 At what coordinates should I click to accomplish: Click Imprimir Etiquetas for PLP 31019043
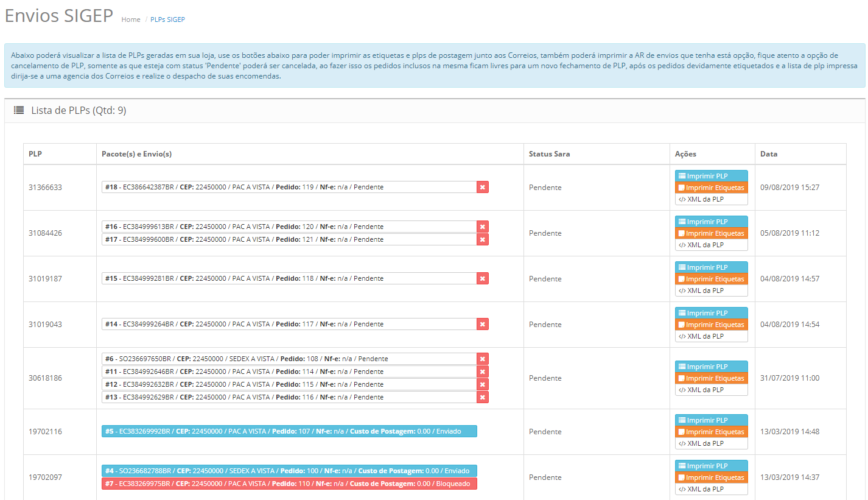point(711,325)
